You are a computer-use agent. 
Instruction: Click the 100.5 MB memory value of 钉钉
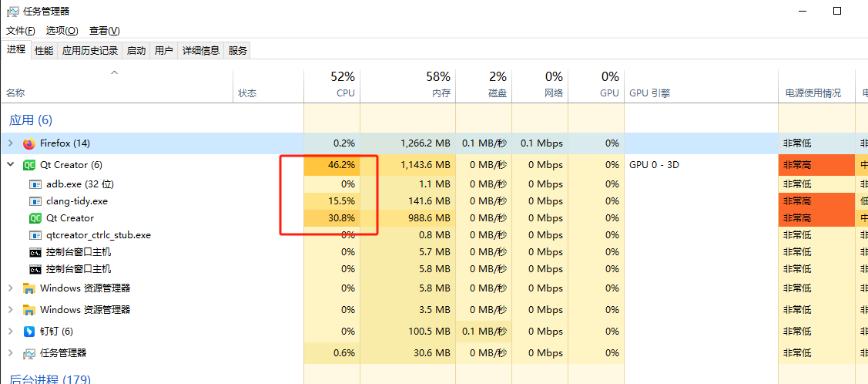click(430, 332)
